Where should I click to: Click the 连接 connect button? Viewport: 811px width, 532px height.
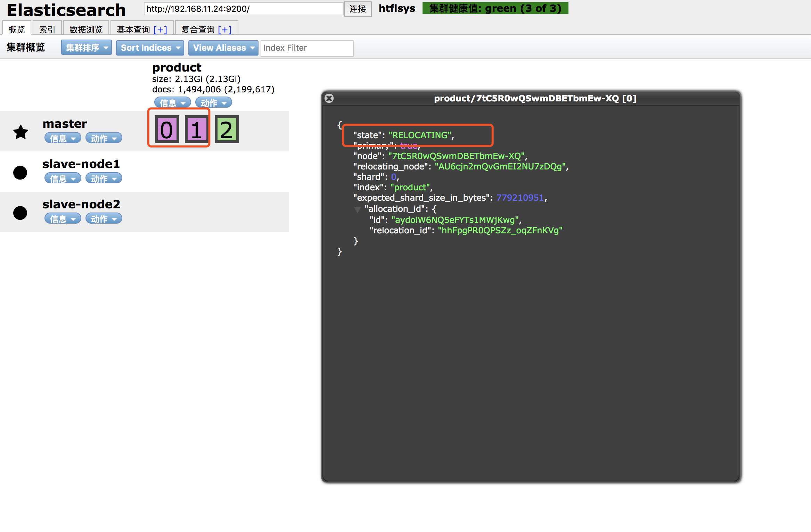[358, 9]
